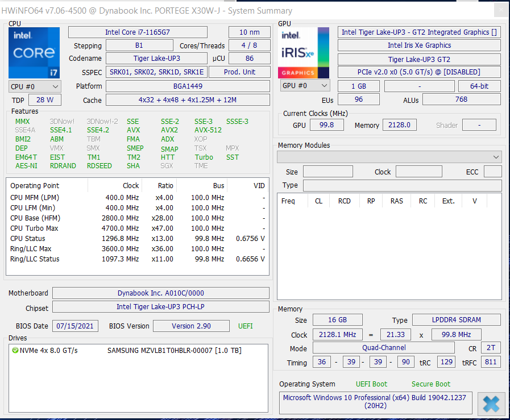Screen dimensions: 510x420
Task: Select the SAMSUNG MZVLB1T0HBLR drive entry
Action: (174, 351)
